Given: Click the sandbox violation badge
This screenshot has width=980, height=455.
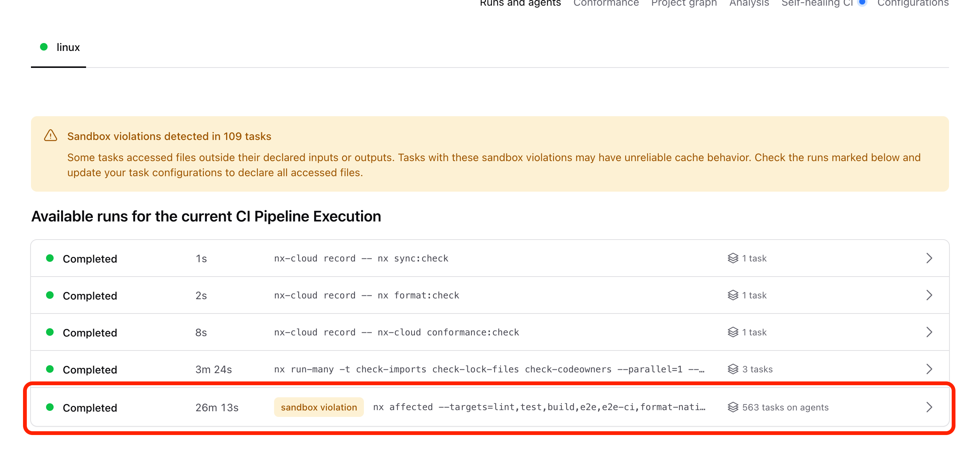Looking at the screenshot, I should click(x=319, y=407).
